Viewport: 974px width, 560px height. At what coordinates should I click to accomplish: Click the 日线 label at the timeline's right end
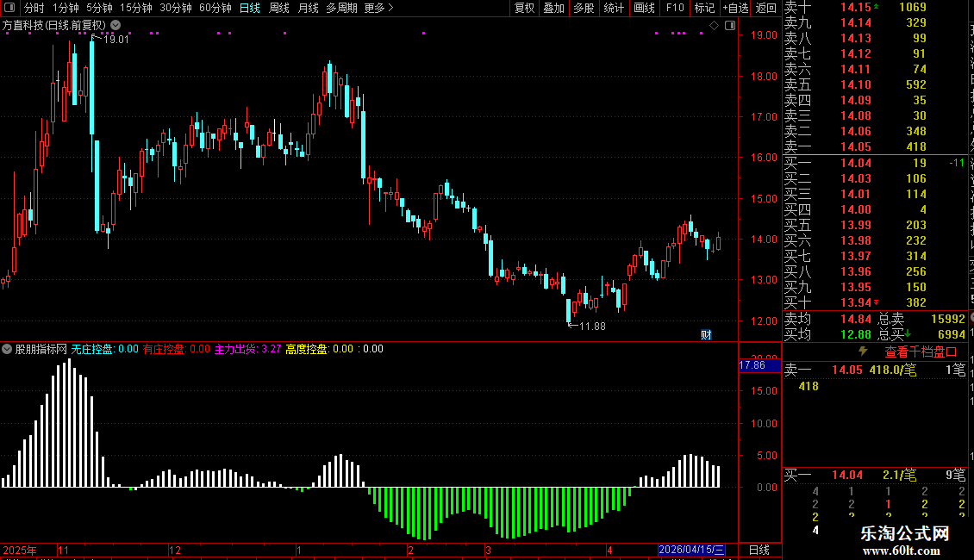(759, 550)
